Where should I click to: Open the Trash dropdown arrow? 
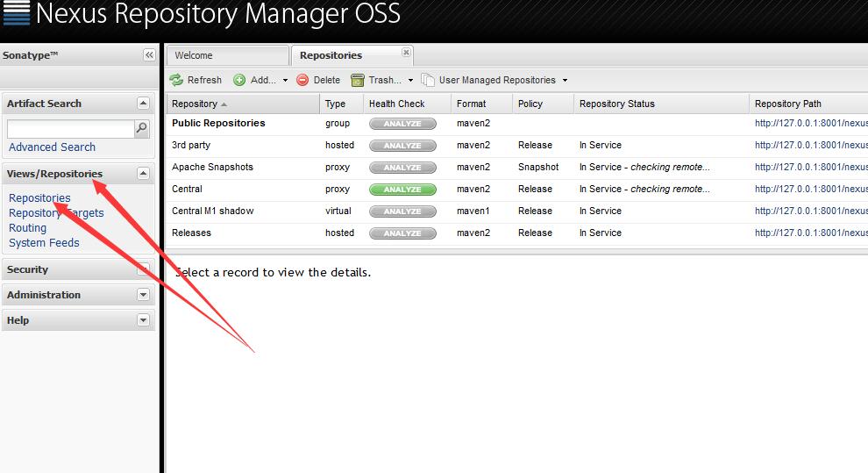pyautogui.click(x=410, y=81)
